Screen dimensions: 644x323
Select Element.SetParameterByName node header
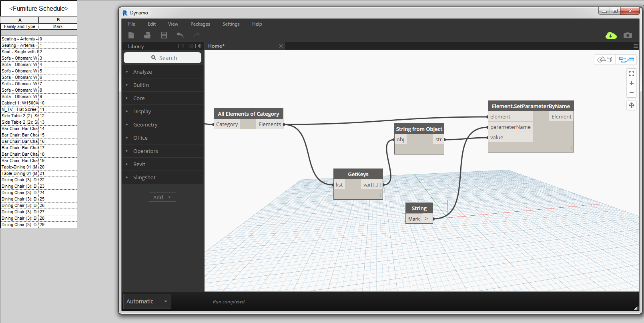click(x=531, y=106)
